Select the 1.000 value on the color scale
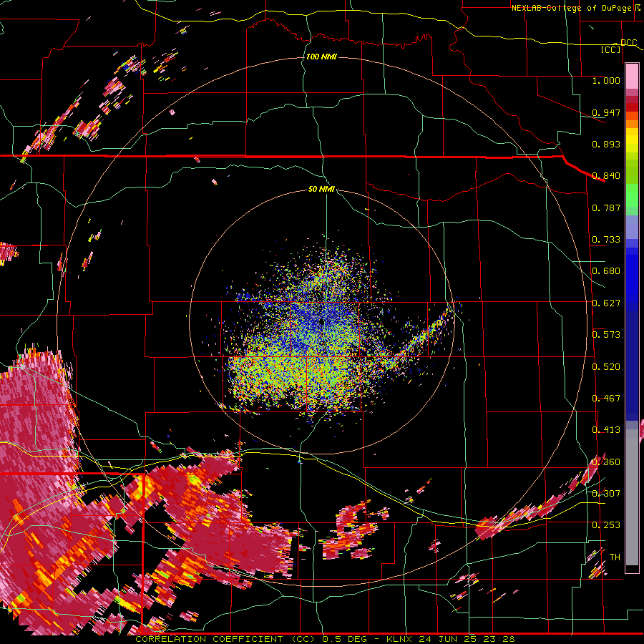 click(x=606, y=80)
